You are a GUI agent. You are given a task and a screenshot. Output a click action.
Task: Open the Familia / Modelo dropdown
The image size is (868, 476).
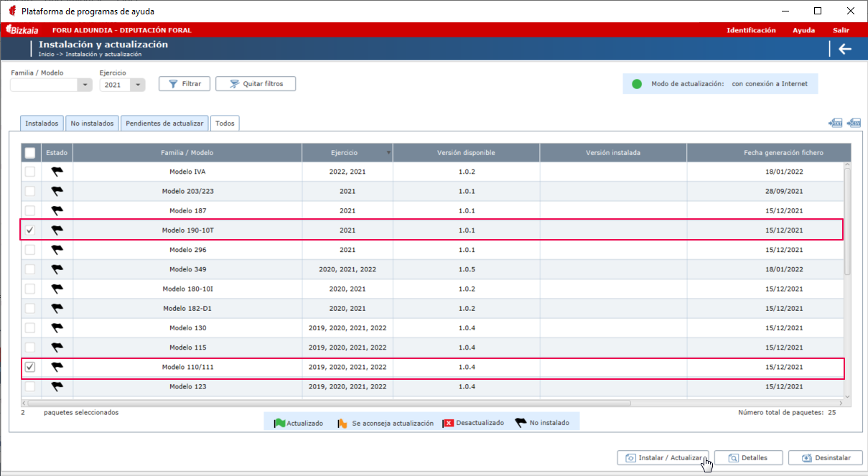(85, 85)
